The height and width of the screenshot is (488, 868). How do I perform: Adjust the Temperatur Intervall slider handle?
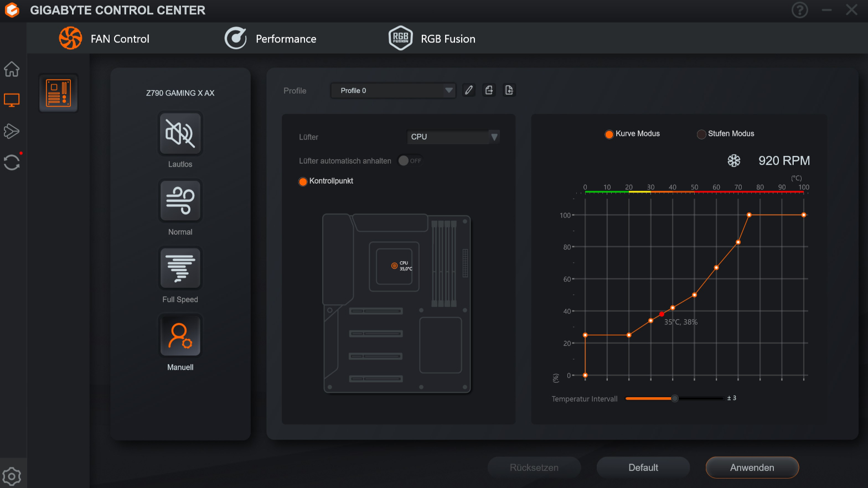tap(675, 398)
